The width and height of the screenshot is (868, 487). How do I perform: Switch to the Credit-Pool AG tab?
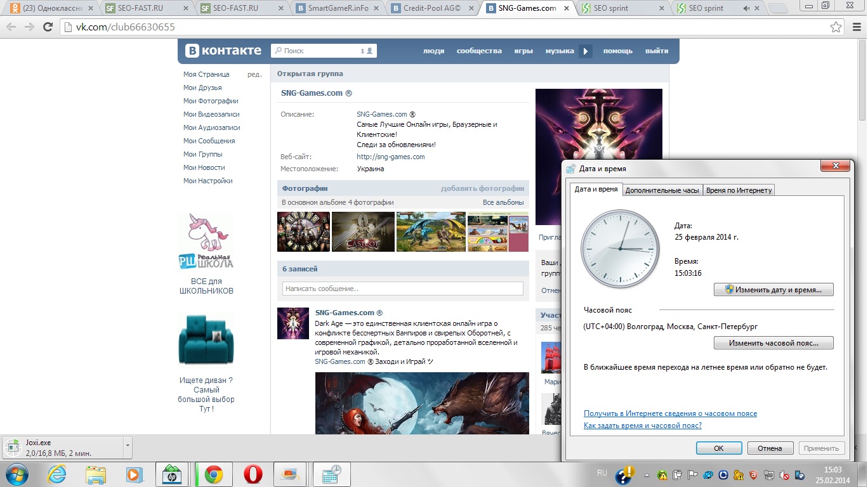[x=433, y=8]
